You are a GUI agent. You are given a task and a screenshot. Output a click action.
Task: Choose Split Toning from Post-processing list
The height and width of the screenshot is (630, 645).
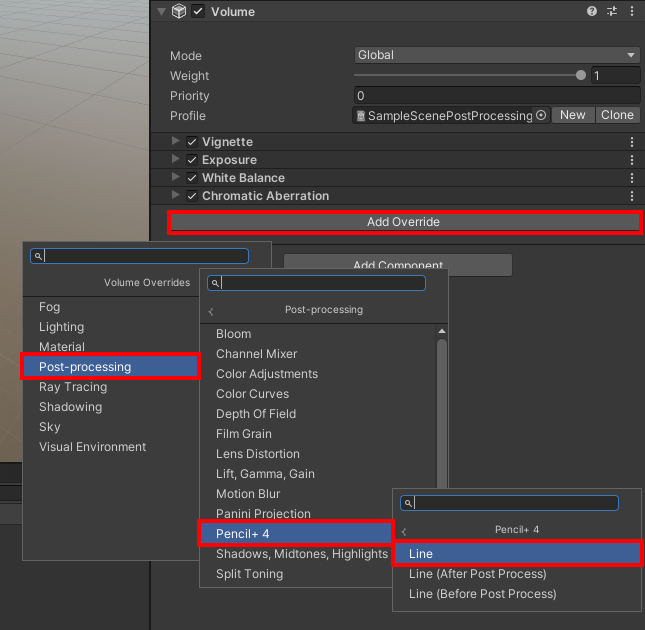[x=296, y=574]
